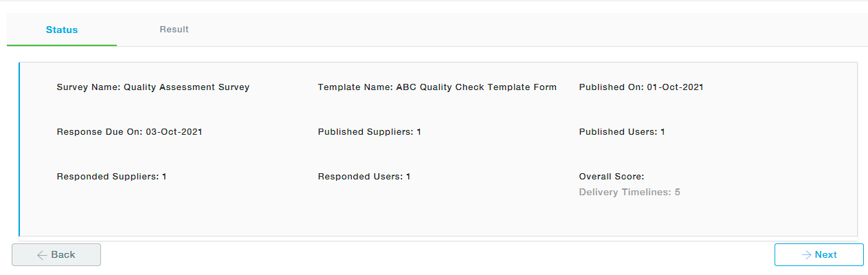The height and width of the screenshot is (275, 868).
Task: Select the Delivery Timelines score entry
Action: point(629,192)
